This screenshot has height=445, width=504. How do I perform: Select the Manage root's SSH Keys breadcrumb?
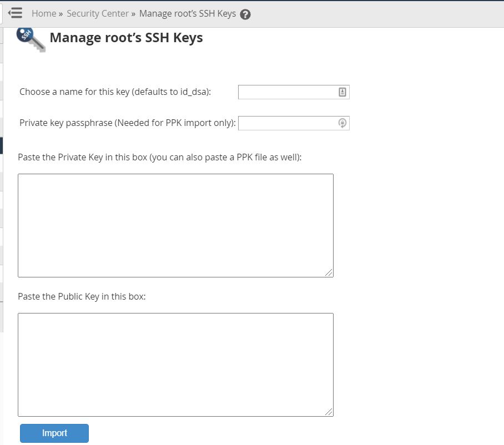point(188,13)
